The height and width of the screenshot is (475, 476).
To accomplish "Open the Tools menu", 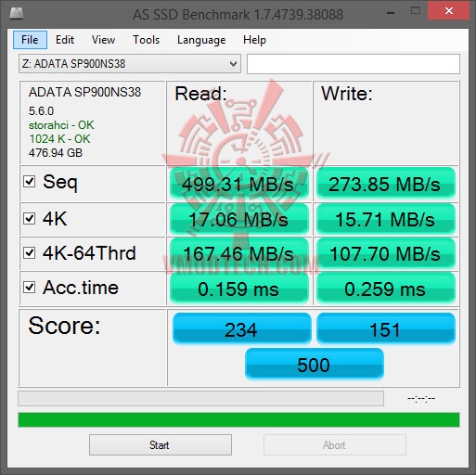I will [x=146, y=40].
